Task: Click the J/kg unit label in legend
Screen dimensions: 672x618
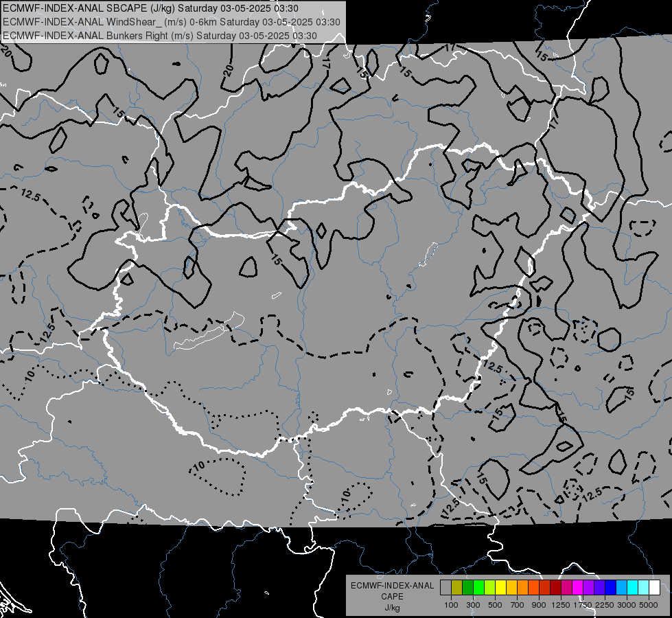Action: 392,607
